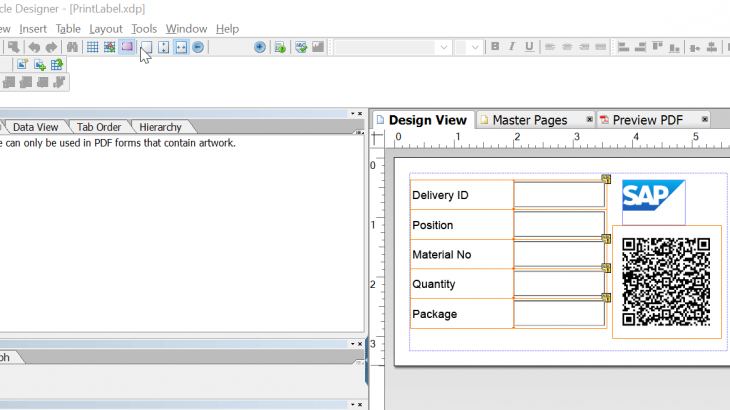Open the middle palette's dropdown arrow menu

click(x=352, y=344)
